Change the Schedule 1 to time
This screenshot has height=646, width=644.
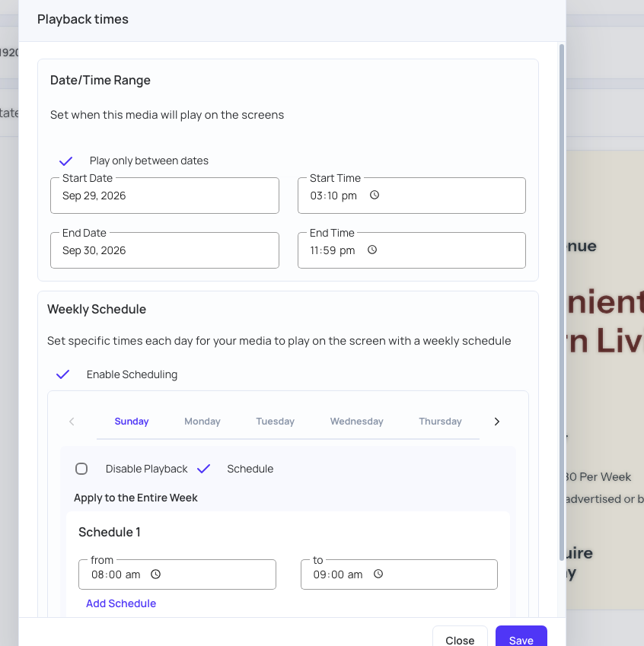[399, 574]
